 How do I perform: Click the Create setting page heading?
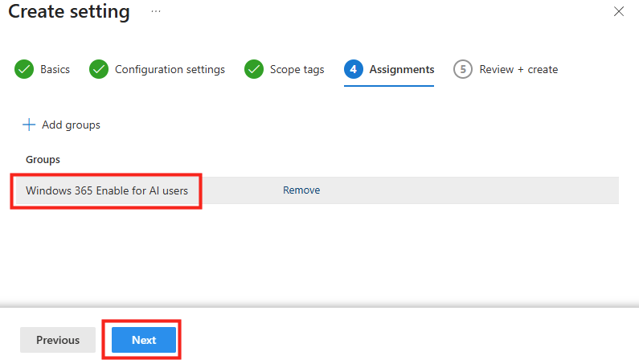tap(69, 12)
